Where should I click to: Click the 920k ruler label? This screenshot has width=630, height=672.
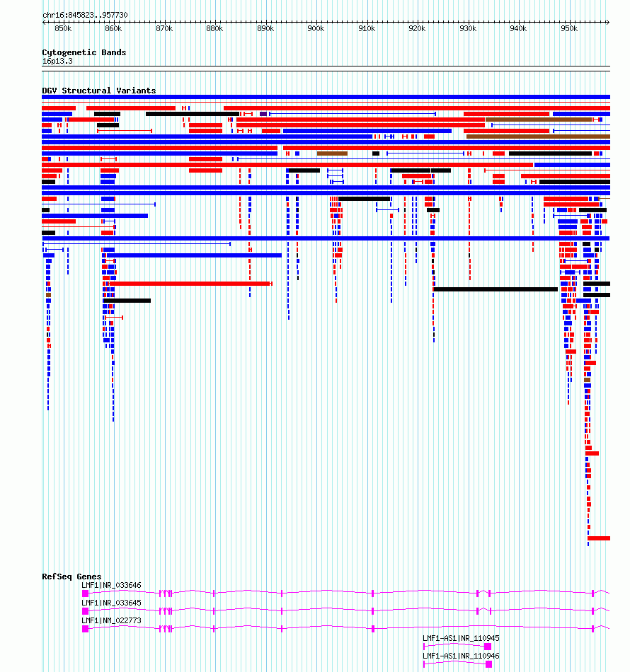pyautogui.click(x=417, y=29)
